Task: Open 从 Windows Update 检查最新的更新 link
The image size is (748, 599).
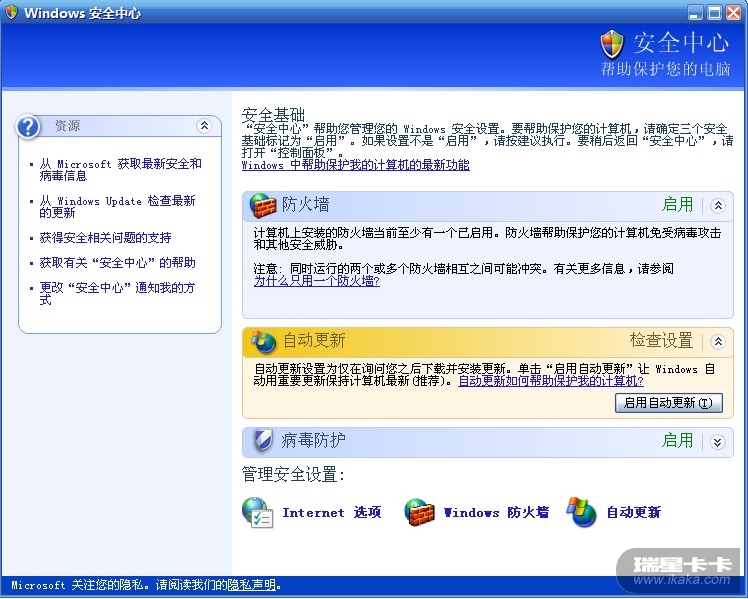Action: tap(117, 207)
